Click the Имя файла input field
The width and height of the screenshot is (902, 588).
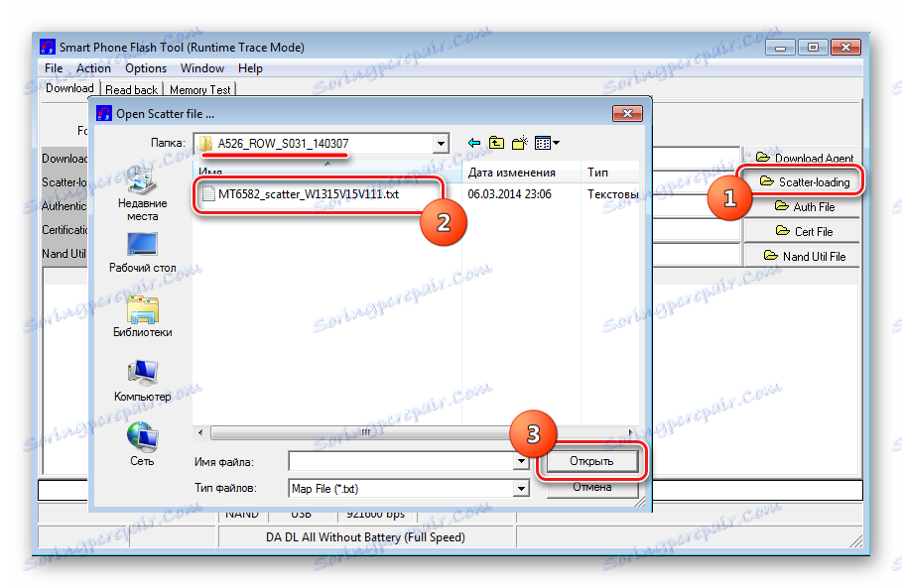click(x=401, y=461)
